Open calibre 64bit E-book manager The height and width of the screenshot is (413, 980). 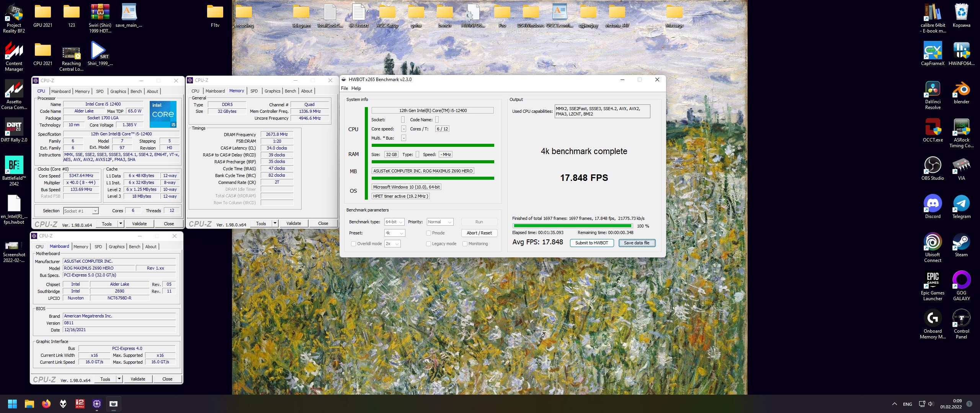tap(933, 18)
